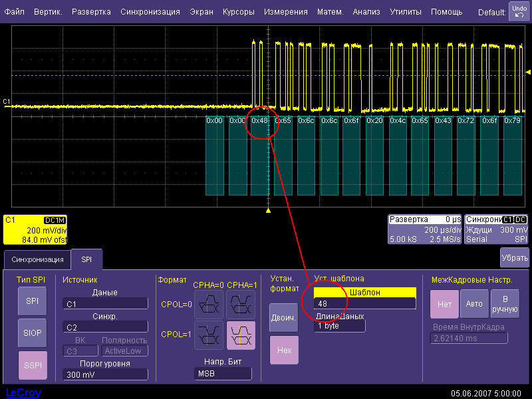The image size is (532, 399).
Task: Switch to the Синхронизация tab
Action: pyautogui.click(x=37, y=259)
